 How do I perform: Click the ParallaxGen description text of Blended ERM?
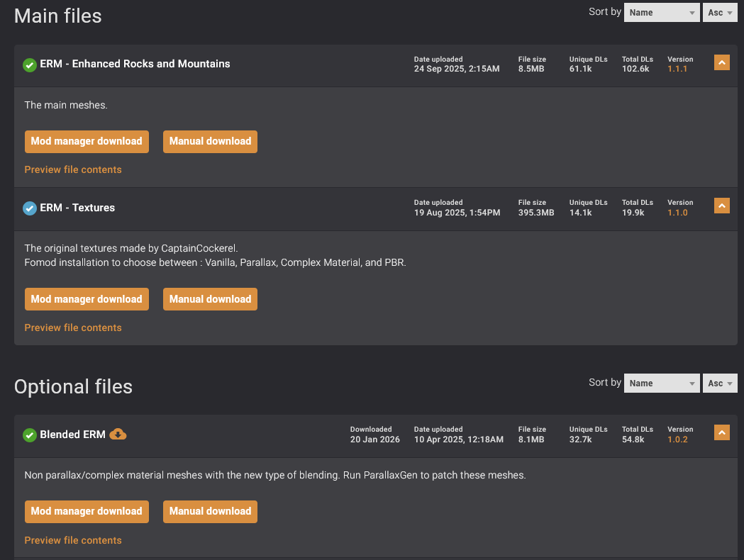275,475
